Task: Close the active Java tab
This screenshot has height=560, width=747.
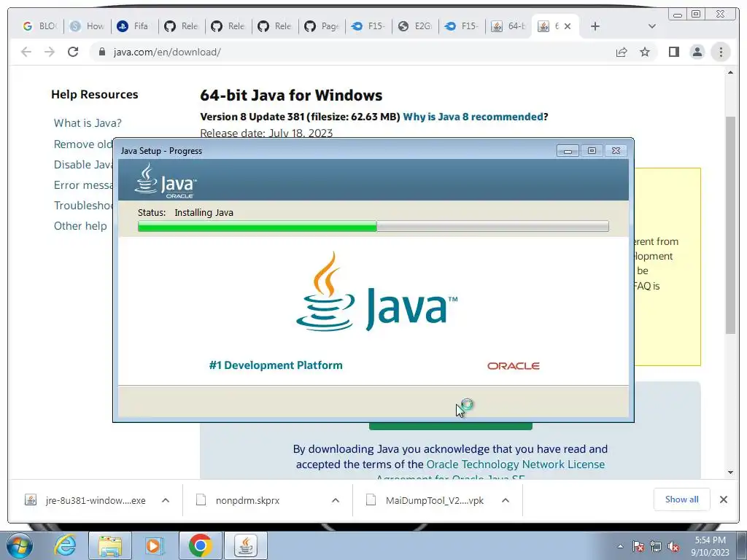Action: tap(568, 27)
